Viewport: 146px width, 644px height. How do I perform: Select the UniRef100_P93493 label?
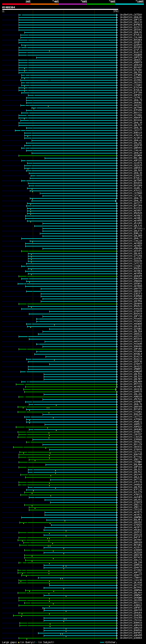pyautogui.click(x=131, y=319)
